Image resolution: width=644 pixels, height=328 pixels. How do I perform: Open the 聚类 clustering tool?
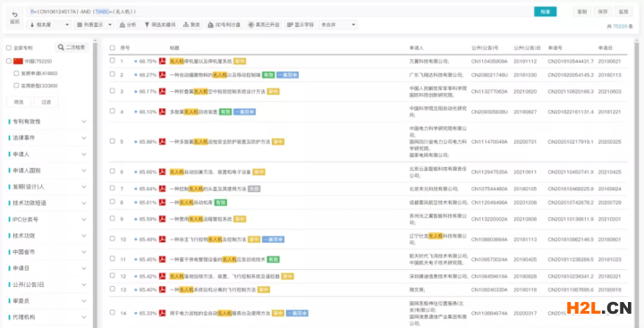click(x=191, y=25)
